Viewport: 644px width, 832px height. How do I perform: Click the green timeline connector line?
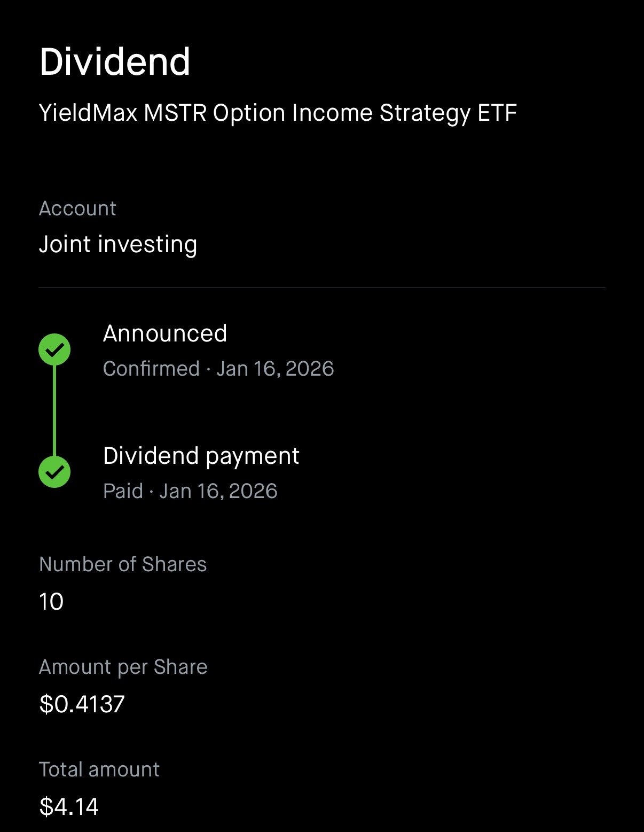click(x=54, y=410)
